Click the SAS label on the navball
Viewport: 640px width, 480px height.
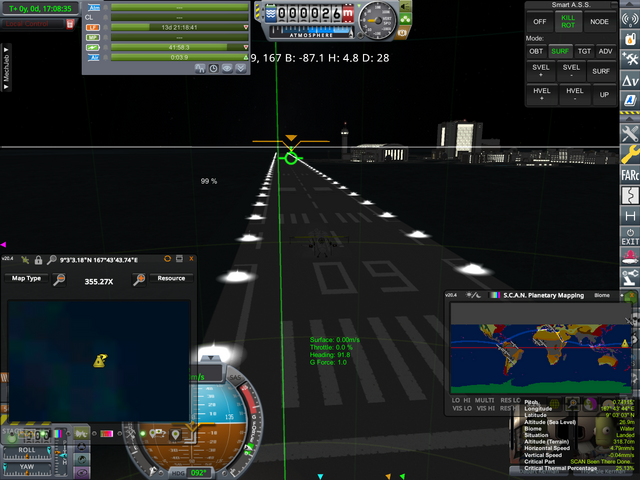(x=236, y=378)
